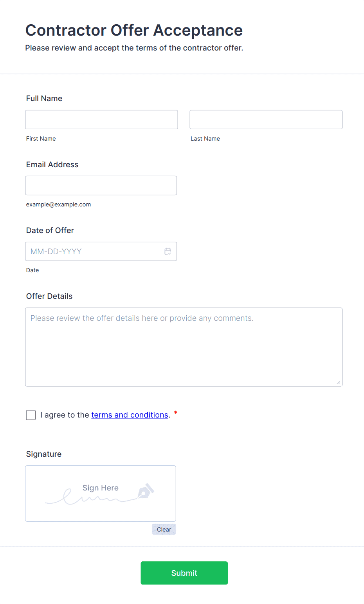Select the MM-DD-YYYY date input
This screenshot has height=604, width=364.
[x=94, y=251]
